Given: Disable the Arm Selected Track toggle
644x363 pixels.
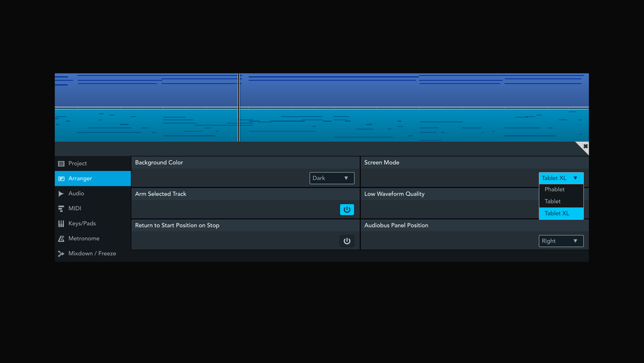Looking at the screenshot, I should pos(346,210).
